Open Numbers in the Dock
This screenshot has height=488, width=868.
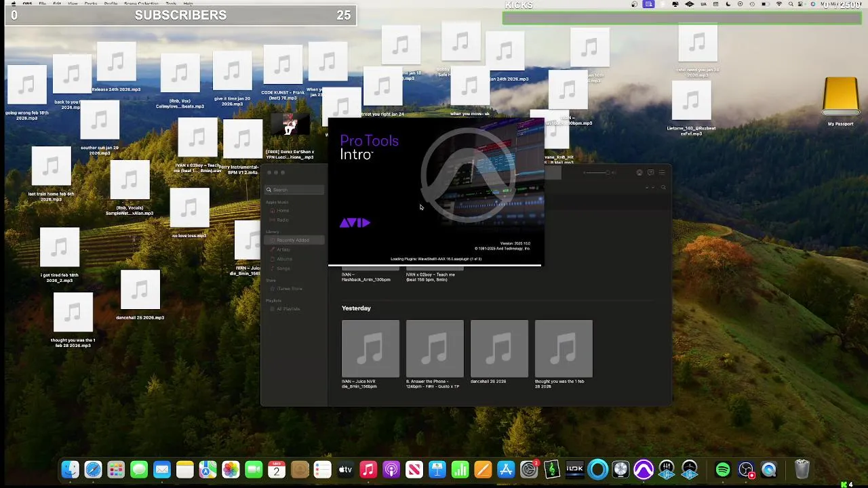point(460,469)
